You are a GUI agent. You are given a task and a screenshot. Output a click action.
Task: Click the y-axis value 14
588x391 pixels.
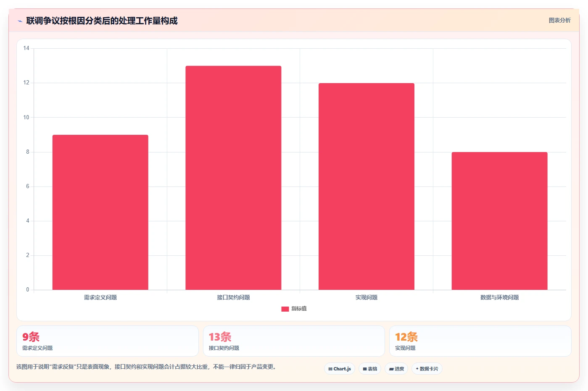tap(26, 48)
